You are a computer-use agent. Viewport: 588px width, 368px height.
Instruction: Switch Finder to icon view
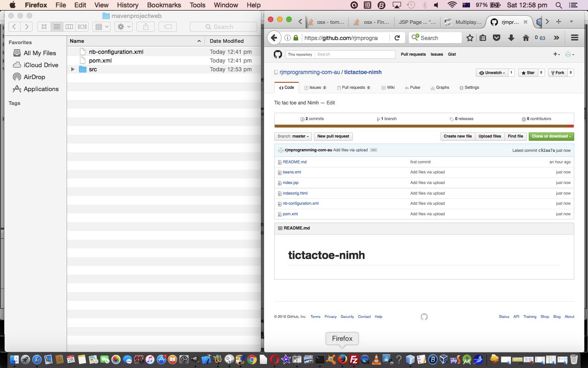[44, 27]
